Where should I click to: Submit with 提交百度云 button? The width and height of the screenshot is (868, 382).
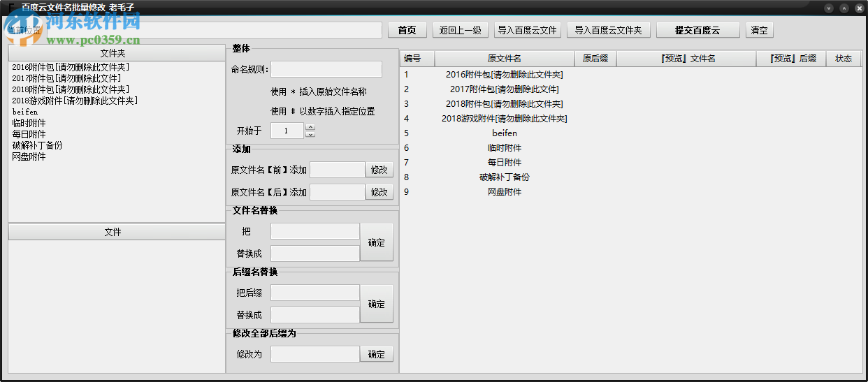pos(697,30)
